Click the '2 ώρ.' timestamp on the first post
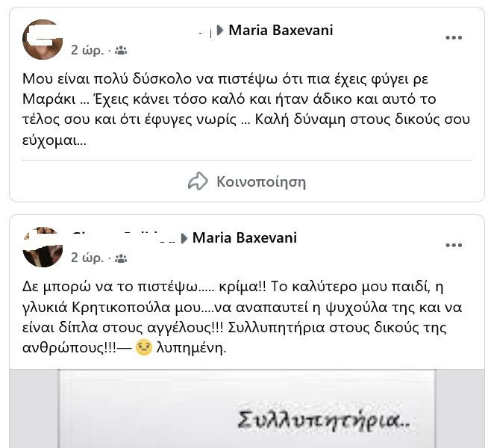This screenshot has width=488, height=448. coord(87,50)
